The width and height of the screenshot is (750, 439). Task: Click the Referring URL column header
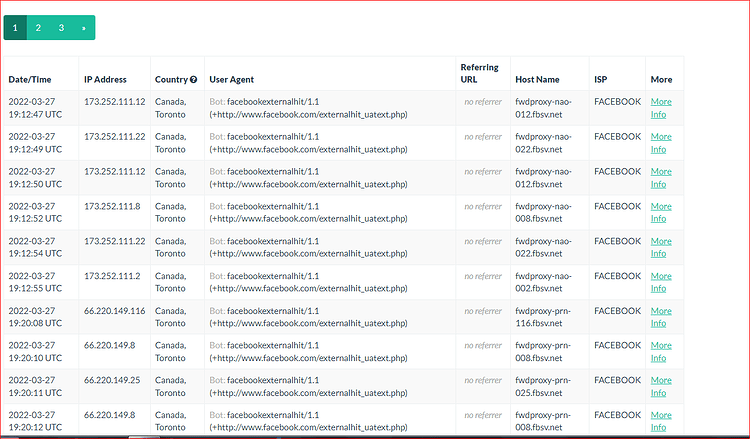tap(479, 73)
